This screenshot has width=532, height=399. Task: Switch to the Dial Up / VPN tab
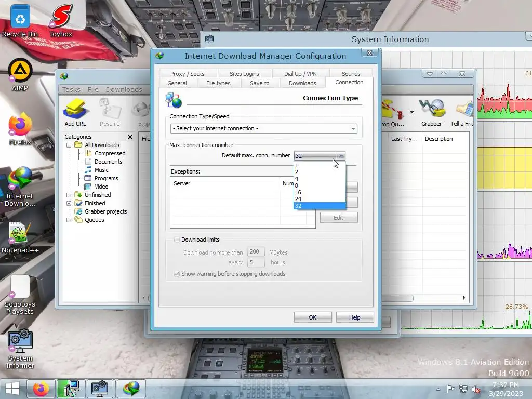(300, 74)
